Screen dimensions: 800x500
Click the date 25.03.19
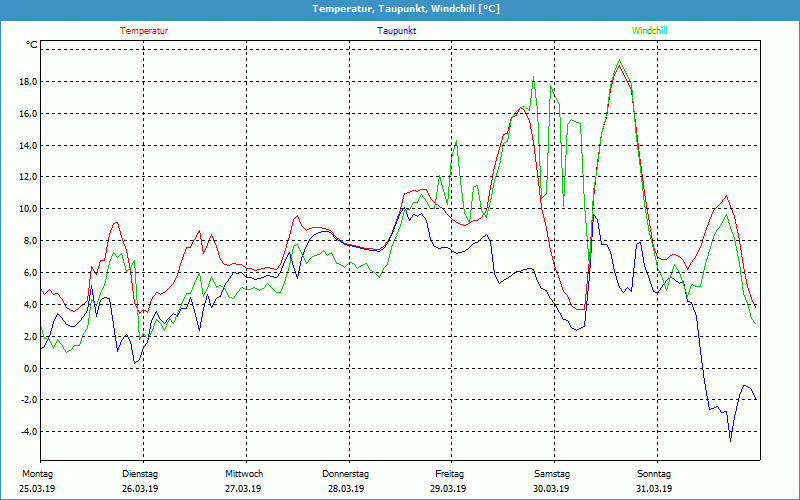37,489
